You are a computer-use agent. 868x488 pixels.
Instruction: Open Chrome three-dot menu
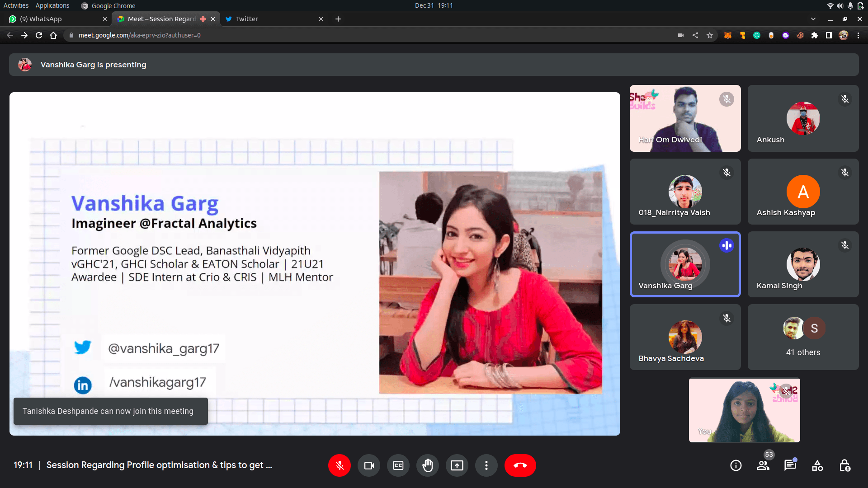click(x=858, y=35)
